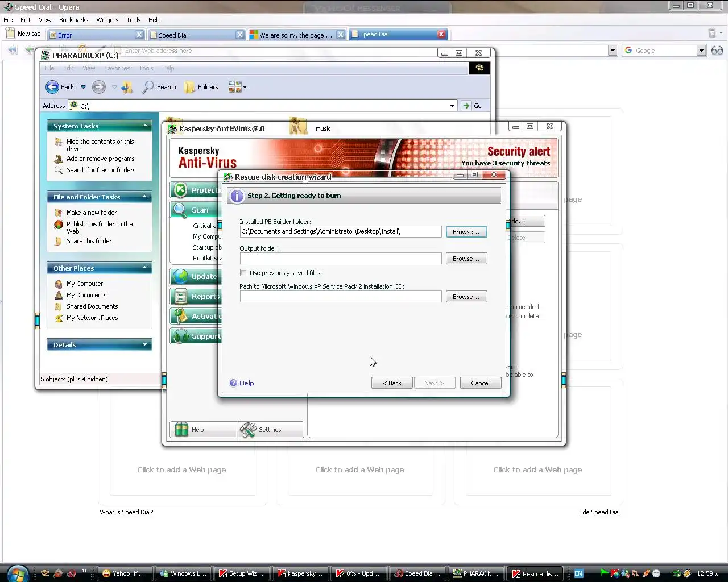
Task: Collapse the Other Places panel
Action: (145, 268)
